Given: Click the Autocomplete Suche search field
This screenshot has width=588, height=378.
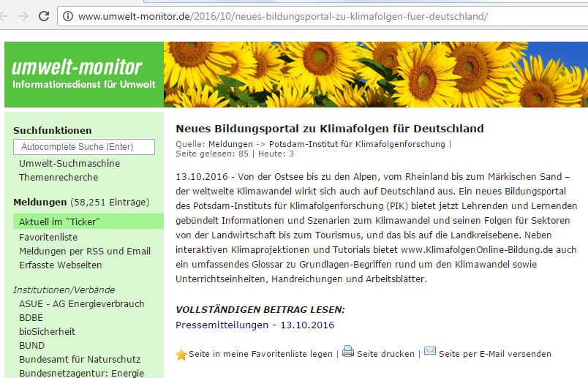Looking at the screenshot, I should point(84,147).
